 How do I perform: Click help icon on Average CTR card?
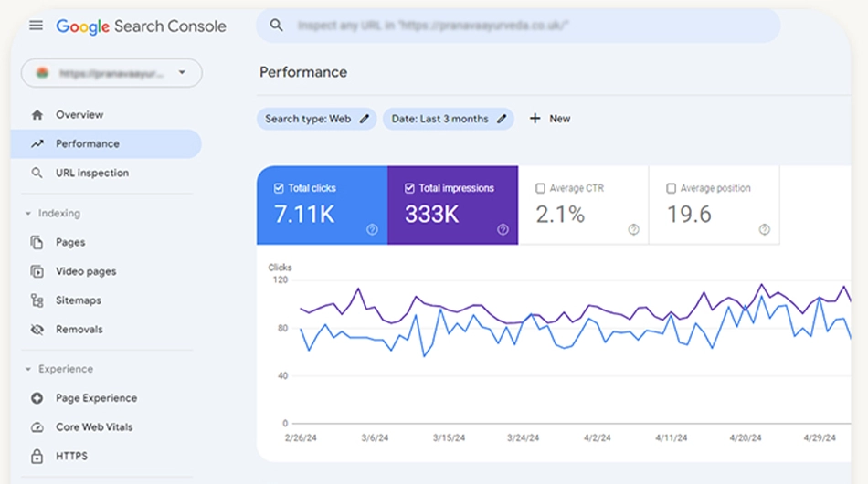[x=634, y=229]
